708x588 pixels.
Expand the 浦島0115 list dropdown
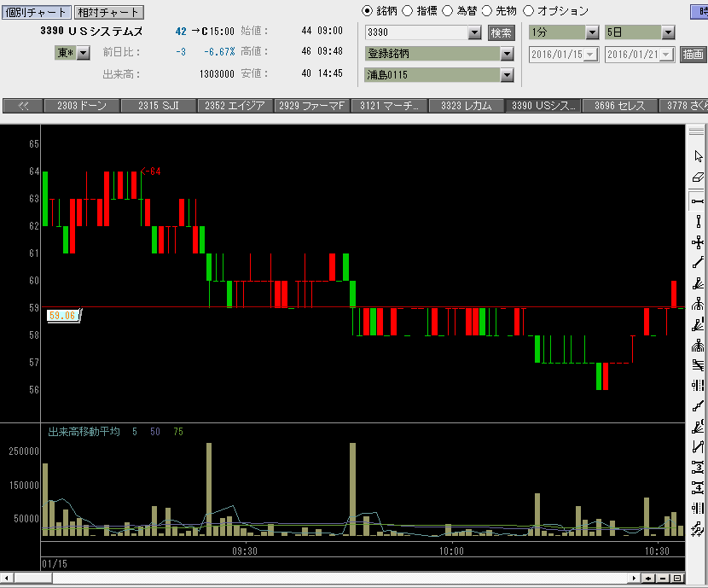point(507,75)
